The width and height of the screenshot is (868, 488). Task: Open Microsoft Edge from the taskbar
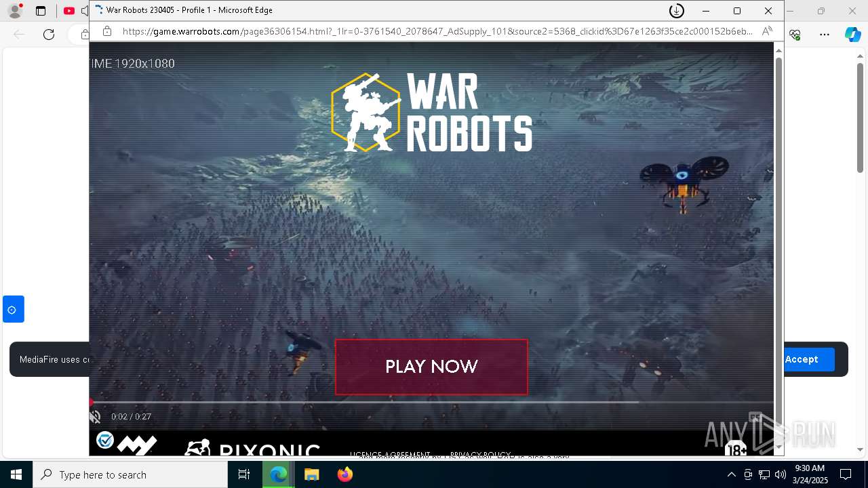(279, 474)
